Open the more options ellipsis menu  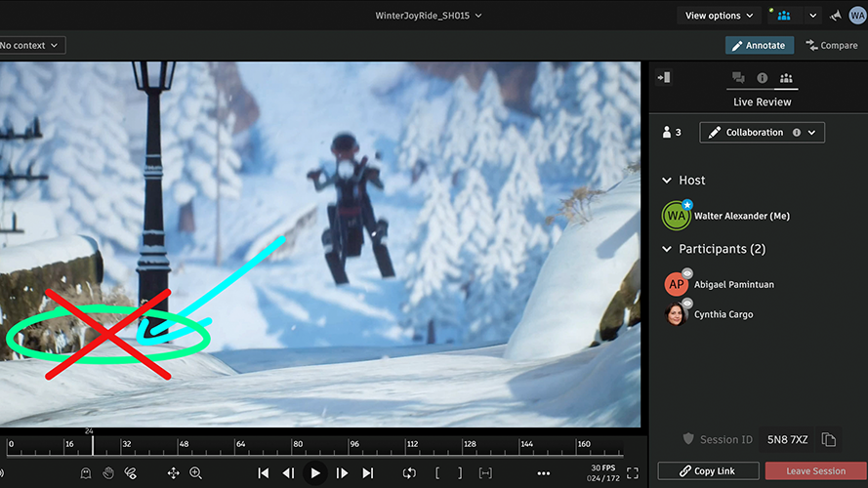(544, 473)
